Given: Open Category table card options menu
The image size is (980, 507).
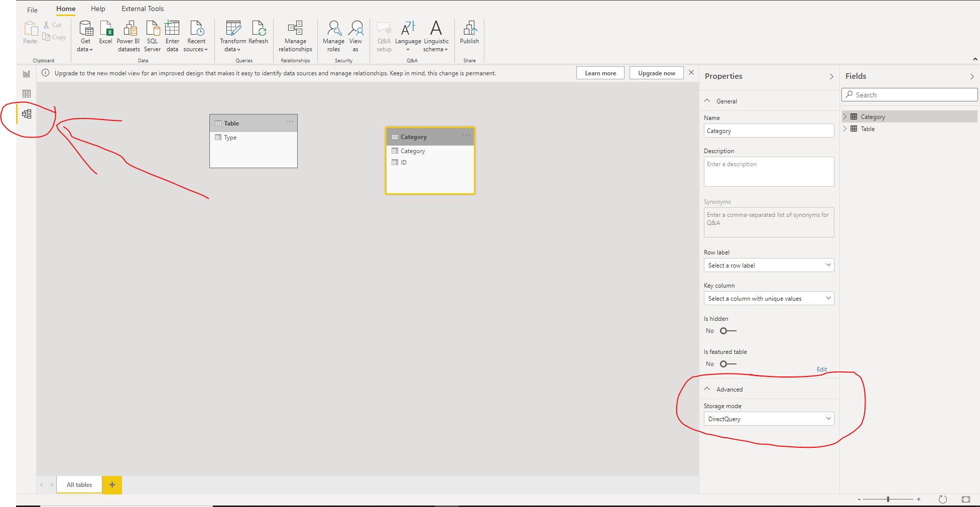Looking at the screenshot, I should point(466,136).
